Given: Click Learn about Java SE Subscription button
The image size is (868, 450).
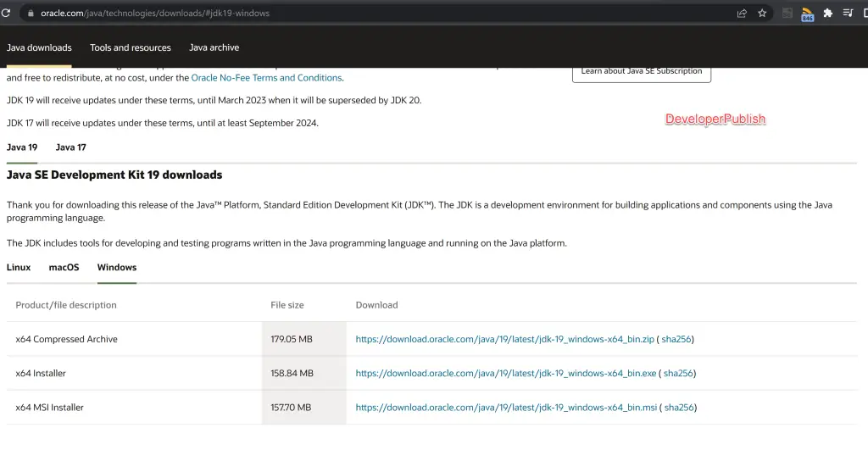Looking at the screenshot, I should [x=642, y=73].
